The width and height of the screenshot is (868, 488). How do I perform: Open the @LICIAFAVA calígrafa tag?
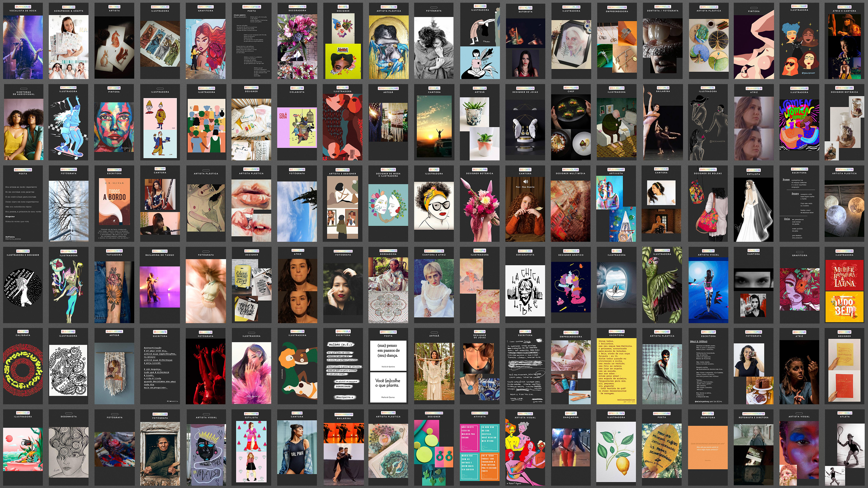click(23, 332)
